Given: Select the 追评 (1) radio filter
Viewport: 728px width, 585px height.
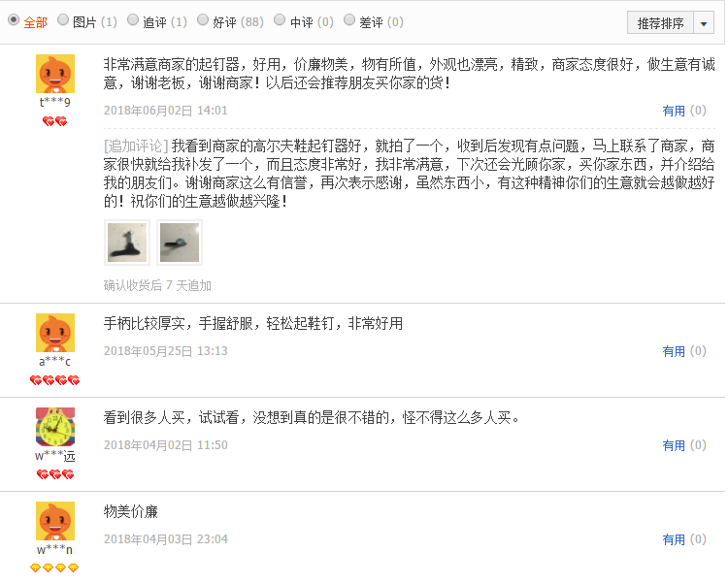Looking at the screenshot, I should pyautogui.click(x=133, y=20).
